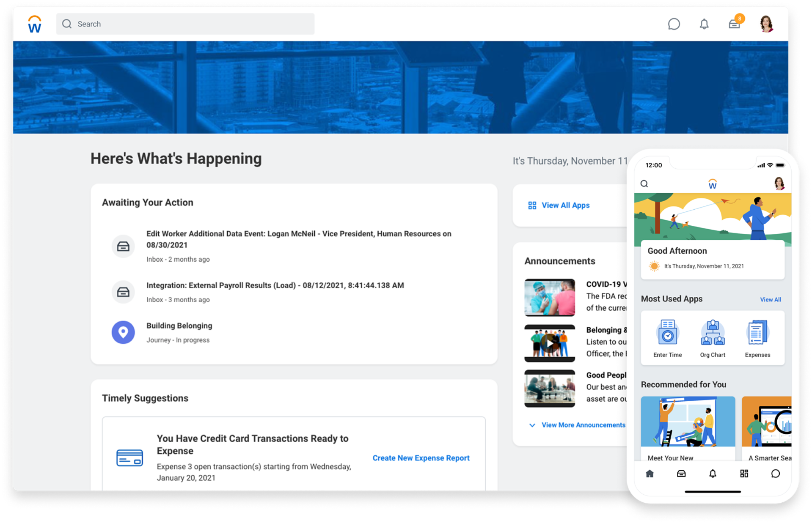Tap the chat icon in phone bottom navigation
Image resolution: width=812 pixels, height=523 pixels.
pyautogui.click(x=775, y=474)
